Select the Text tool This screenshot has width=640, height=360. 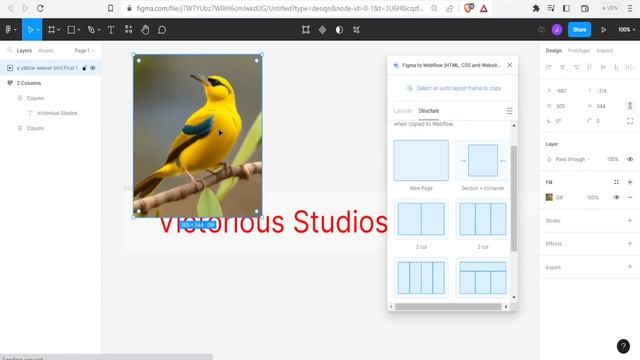point(111,29)
